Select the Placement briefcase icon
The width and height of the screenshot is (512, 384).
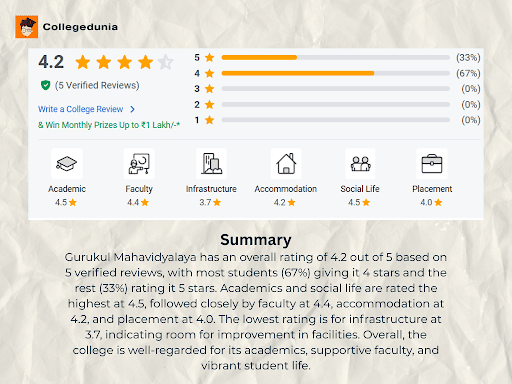click(432, 163)
